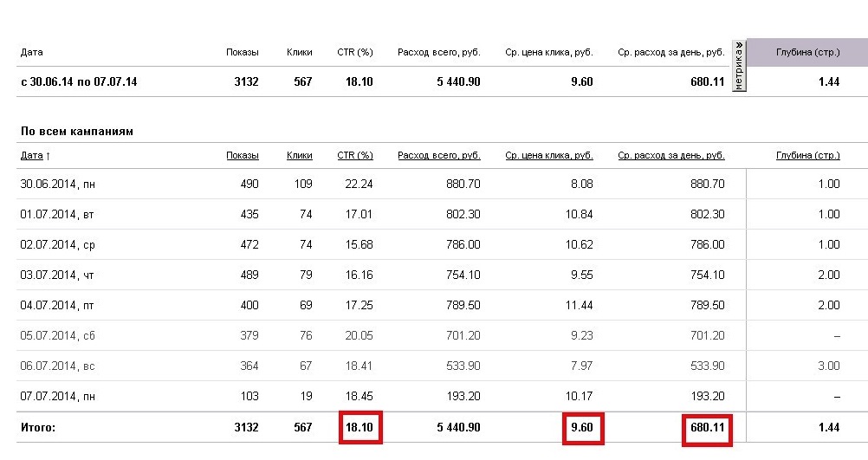Image resolution: width=868 pixels, height=460 pixels.
Task: Click the red-boxed total value 680.11
Action: pyautogui.click(x=707, y=428)
